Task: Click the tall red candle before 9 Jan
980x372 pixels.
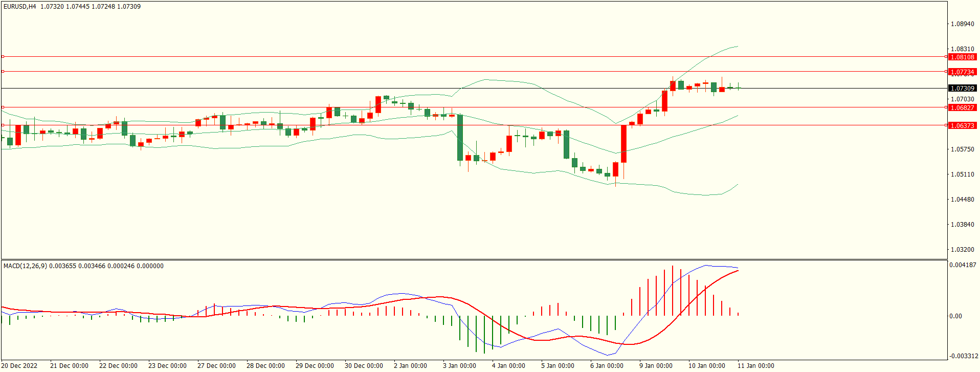Action: (x=623, y=144)
